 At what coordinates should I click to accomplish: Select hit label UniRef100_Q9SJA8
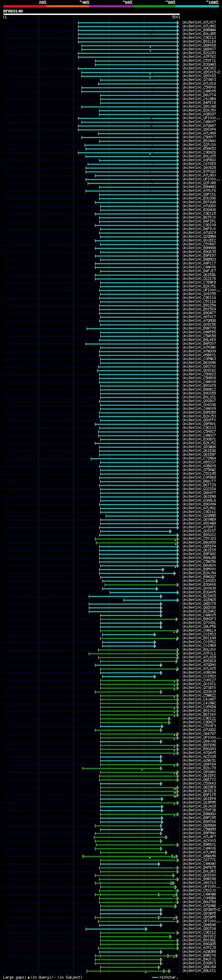[199, 106]
